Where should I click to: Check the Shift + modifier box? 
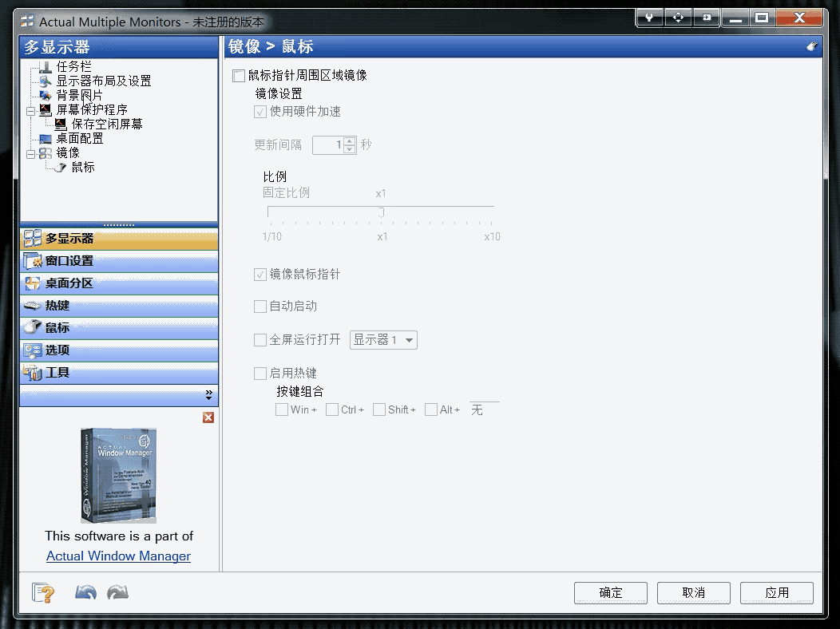(x=379, y=409)
